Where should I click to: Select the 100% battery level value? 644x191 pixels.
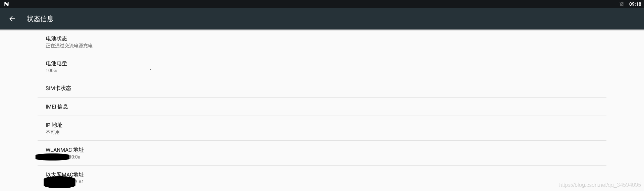[51, 70]
